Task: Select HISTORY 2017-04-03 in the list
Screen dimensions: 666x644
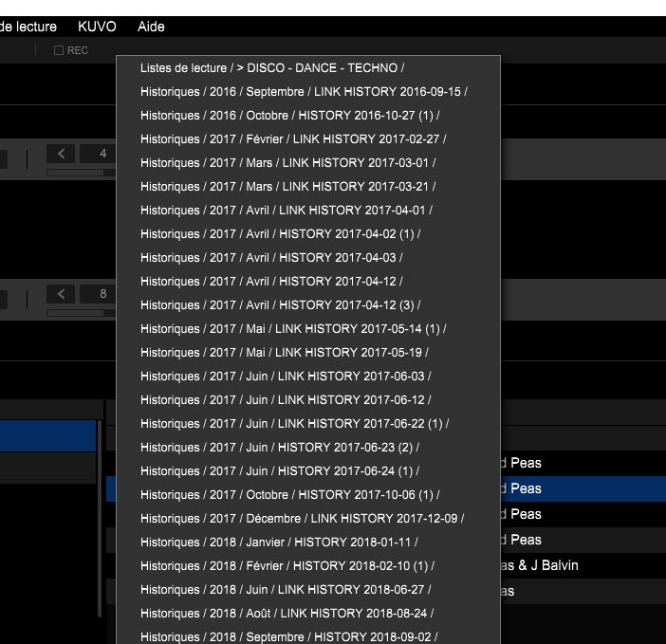Action: [271, 258]
